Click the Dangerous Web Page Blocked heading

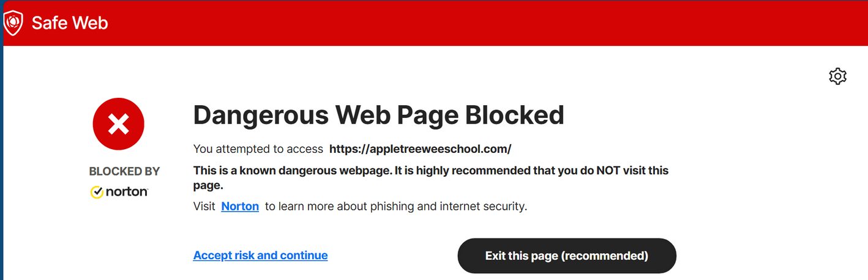click(x=378, y=115)
